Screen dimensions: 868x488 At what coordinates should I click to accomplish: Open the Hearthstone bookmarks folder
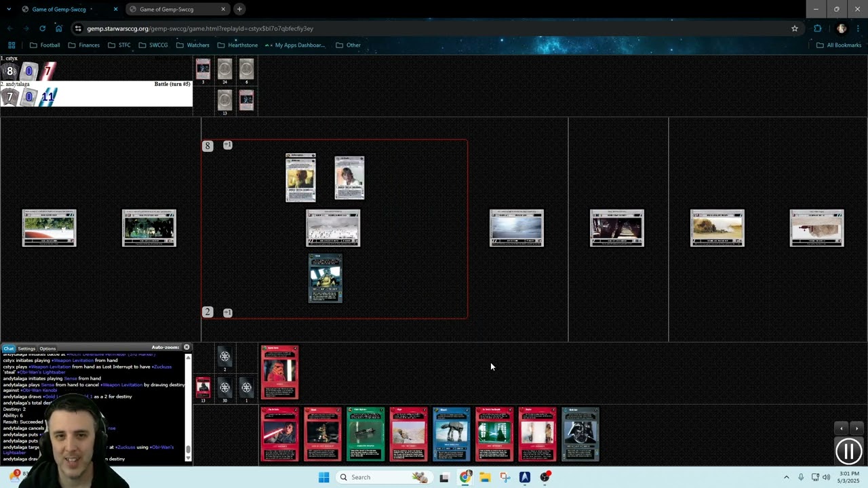tap(237, 45)
